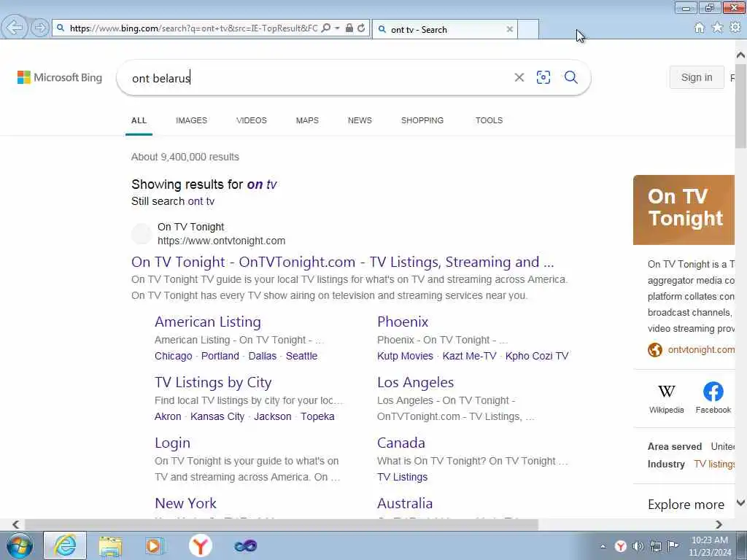Open the 'On TV Tonight - OnTVTonight.com' result title
The image size is (747, 560).
343,262
